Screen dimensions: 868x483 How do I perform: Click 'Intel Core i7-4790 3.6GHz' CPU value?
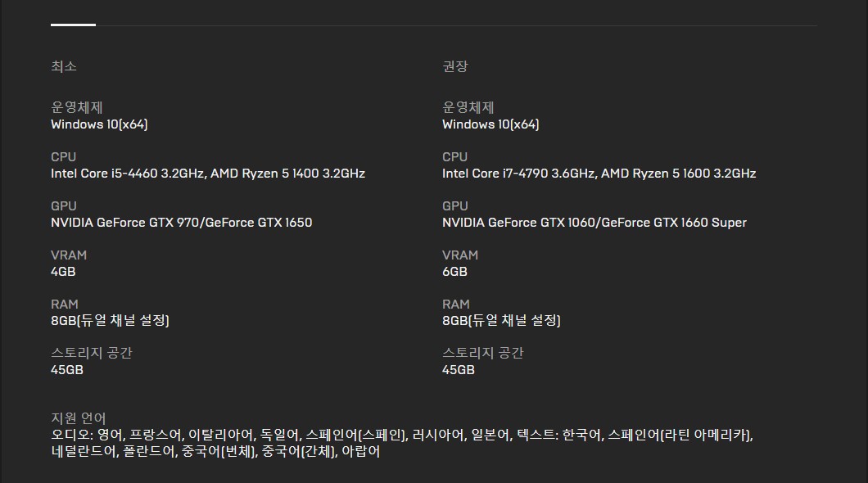click(x=518, y=174)
